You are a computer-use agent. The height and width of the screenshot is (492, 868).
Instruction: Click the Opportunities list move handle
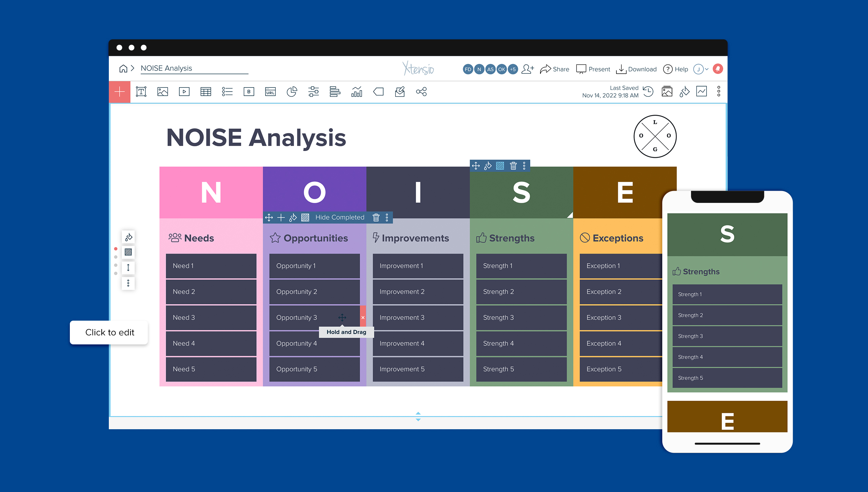point(269,217)
